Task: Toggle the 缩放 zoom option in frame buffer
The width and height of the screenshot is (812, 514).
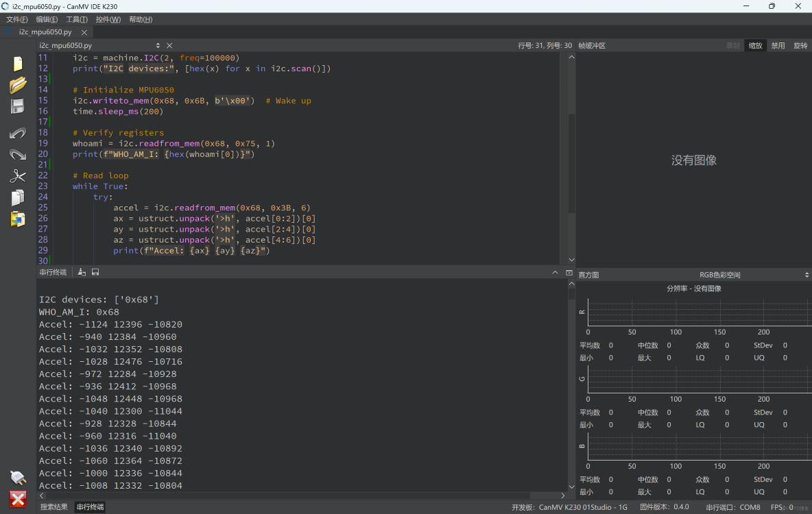Action: tap(755, 46)
